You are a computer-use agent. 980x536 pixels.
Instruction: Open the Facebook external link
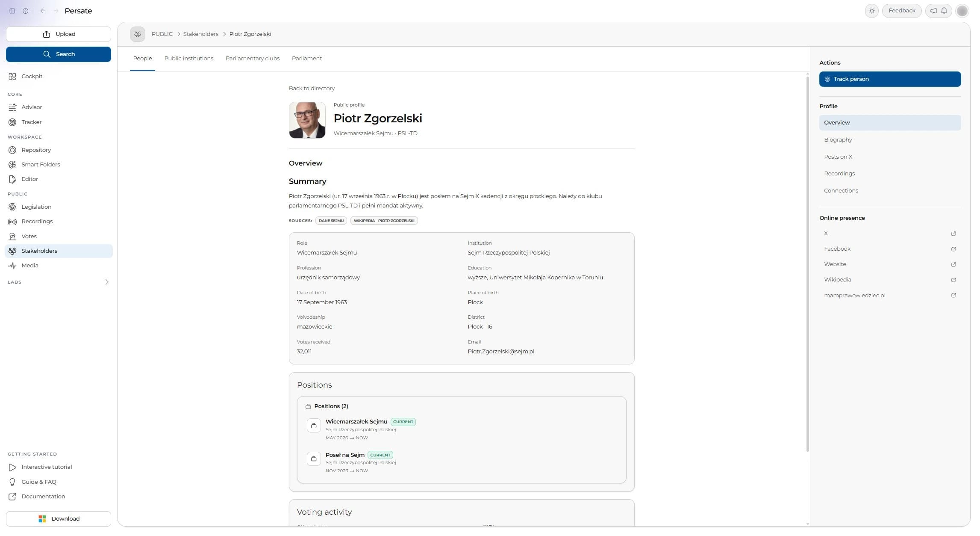click(890, 249)
